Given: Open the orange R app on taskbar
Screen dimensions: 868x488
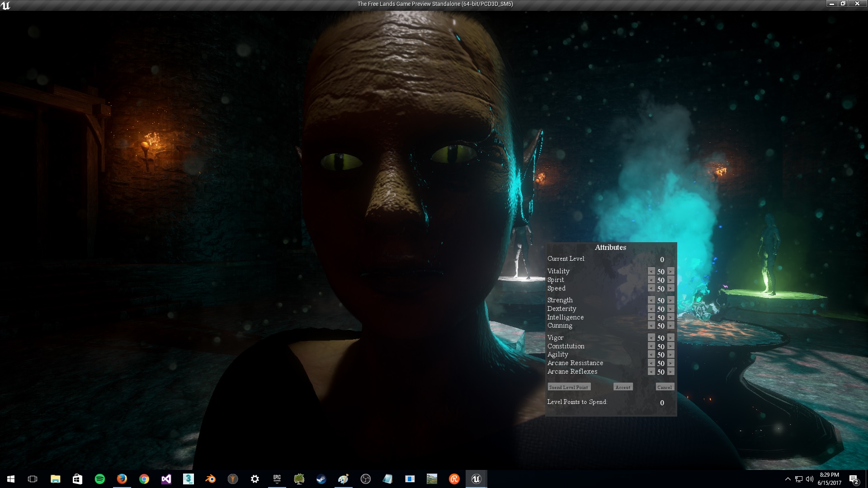Looking at the screenshot, I should [x=454, y=479].
